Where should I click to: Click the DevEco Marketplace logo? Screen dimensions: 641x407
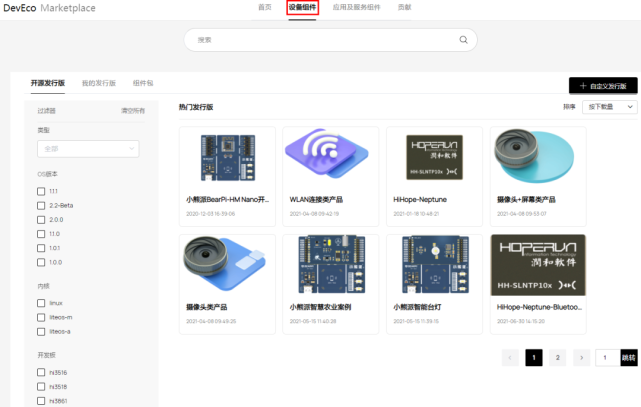tap(49, 8)
